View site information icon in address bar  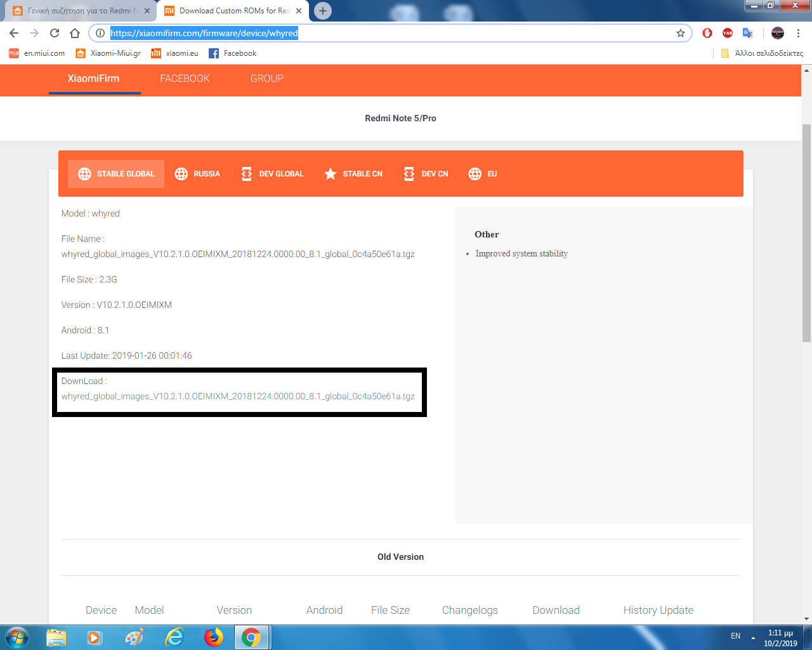click(100, 33)
